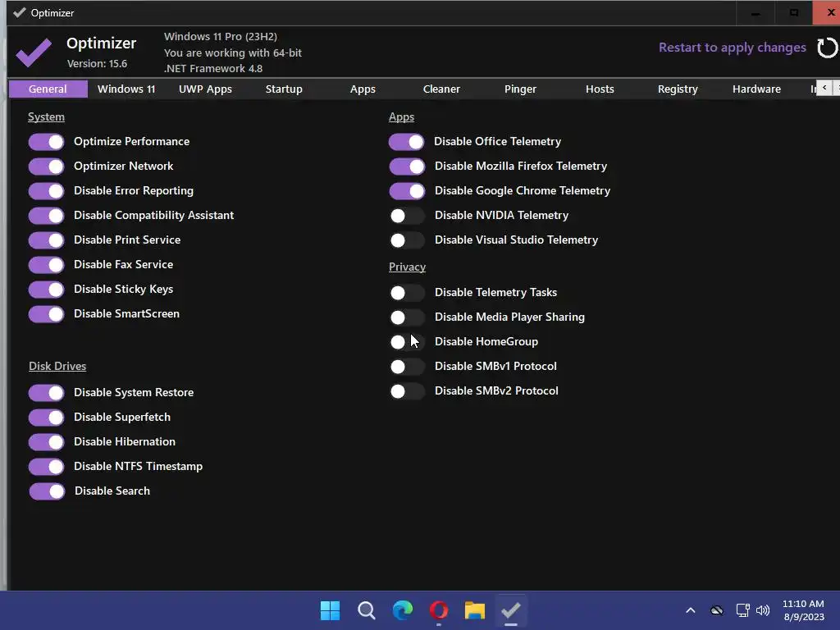The width and height of the screenshot is (840, 630).
Task: Open the Hardware tab
Action: coord(756,89)
